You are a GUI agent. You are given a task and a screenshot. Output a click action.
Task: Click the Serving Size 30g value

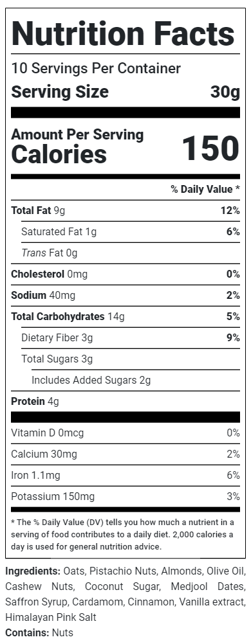[x=225, y=93]
